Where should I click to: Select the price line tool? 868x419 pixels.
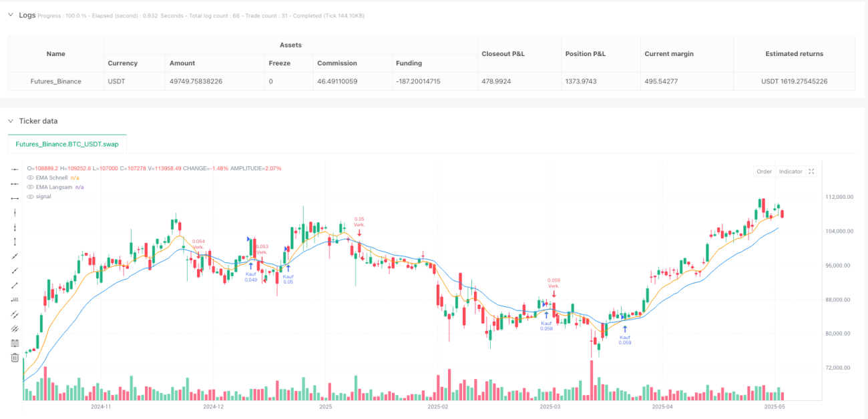point(15,300)
